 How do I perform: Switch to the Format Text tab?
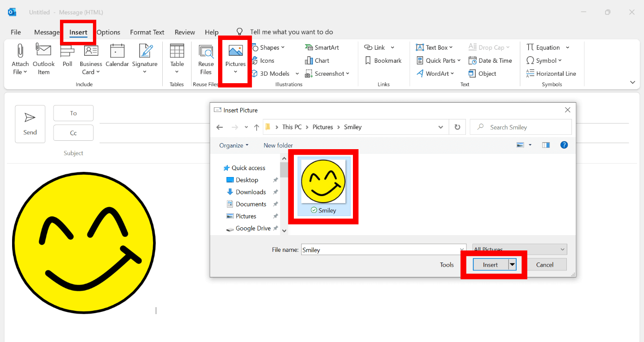point(147,32)
